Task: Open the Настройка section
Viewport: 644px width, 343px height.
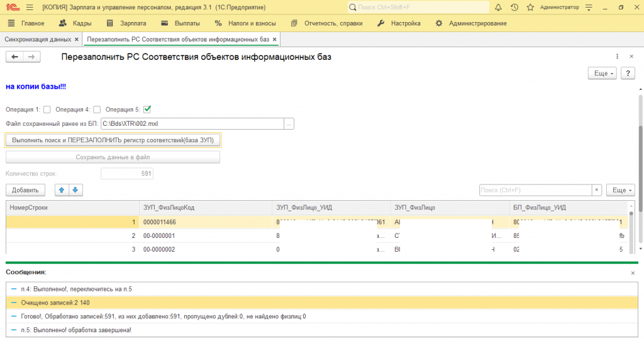Action: click(399, 23)
